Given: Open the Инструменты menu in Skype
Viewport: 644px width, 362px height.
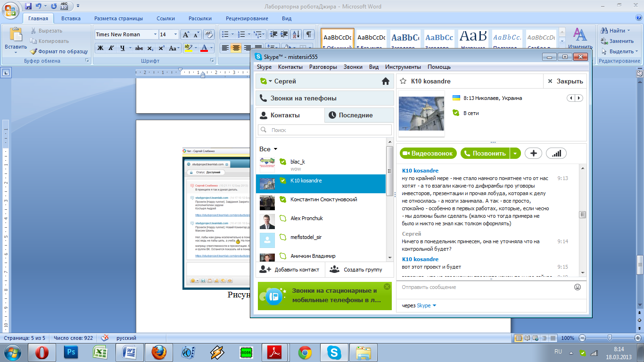Looking at the screenshot, I should point(403,67).
